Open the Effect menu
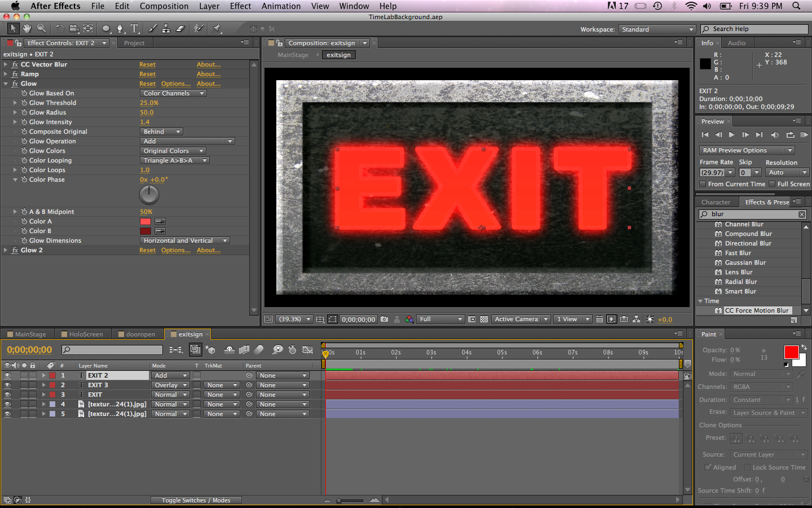Image resolution: width=812 pixels, height=508 pixels. tap(240, 6)
